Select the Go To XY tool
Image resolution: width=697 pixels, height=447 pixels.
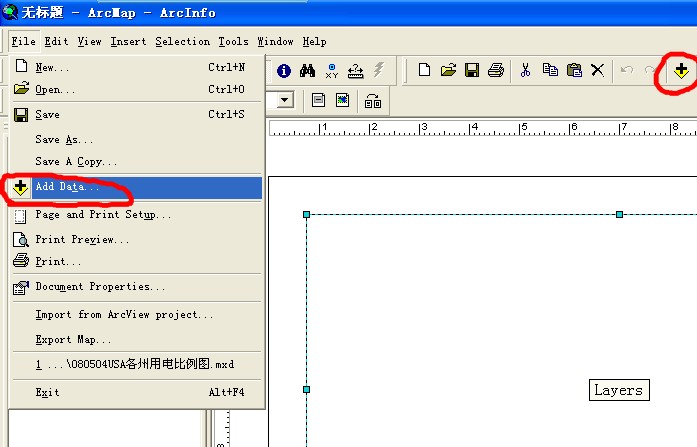click(332, 71)
